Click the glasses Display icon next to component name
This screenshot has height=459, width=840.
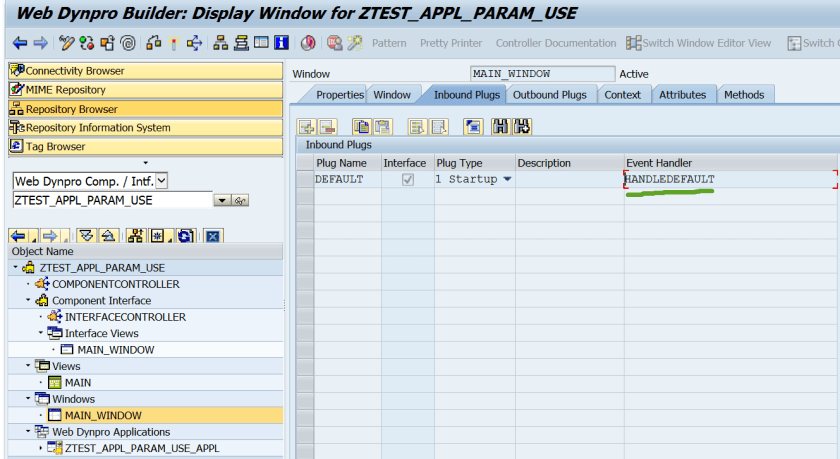click(239, 200)
